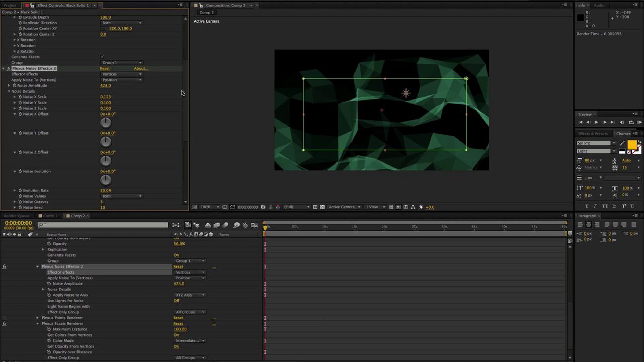Play the preview

coord(596,122)
